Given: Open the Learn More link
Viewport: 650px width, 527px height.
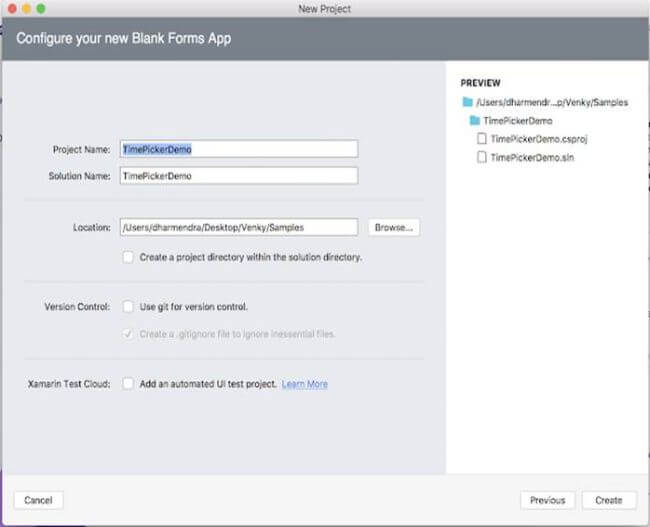Looking at the screenshot, I should click(x=304, y=384).
